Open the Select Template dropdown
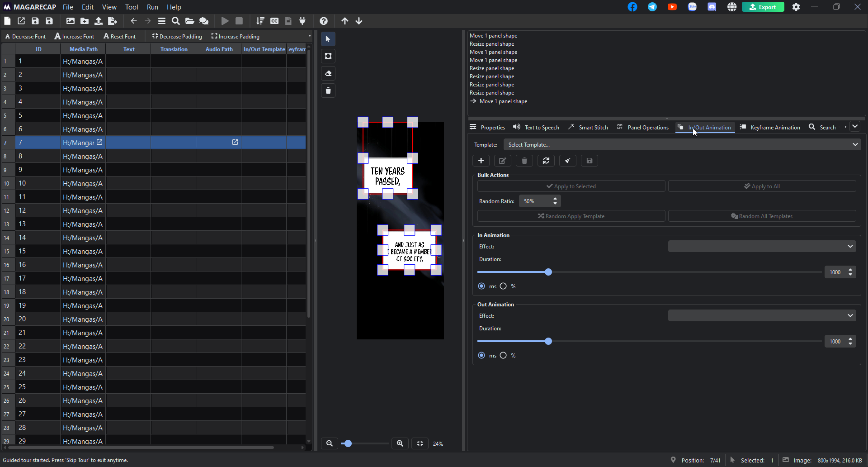The image size is (868, 467). (x=682, y=145)
